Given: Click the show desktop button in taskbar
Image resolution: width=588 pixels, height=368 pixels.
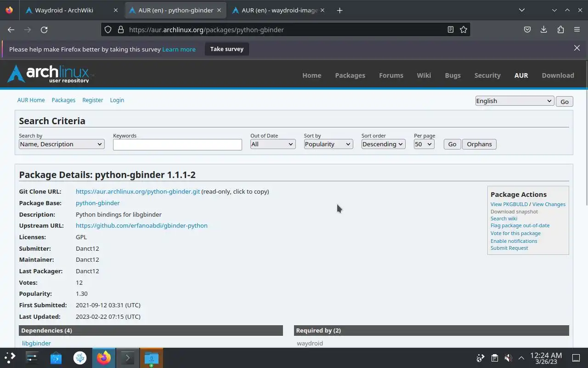Looking at the screenshot, I should [576, 358].
